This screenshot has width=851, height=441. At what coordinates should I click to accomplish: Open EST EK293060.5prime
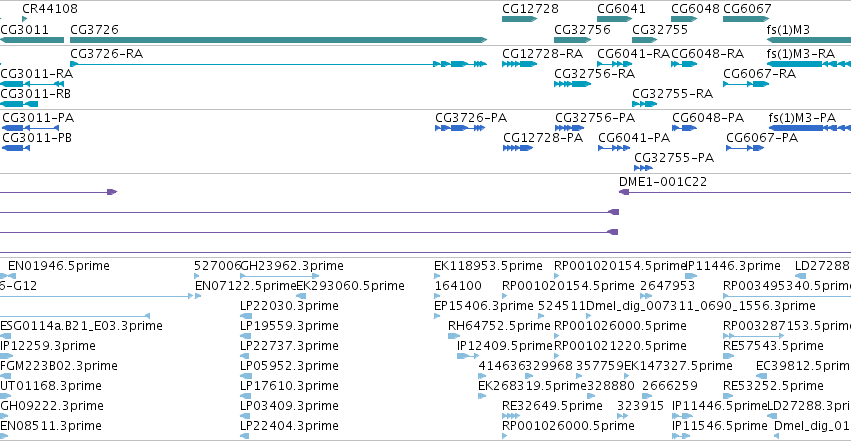tap(351, 286)
